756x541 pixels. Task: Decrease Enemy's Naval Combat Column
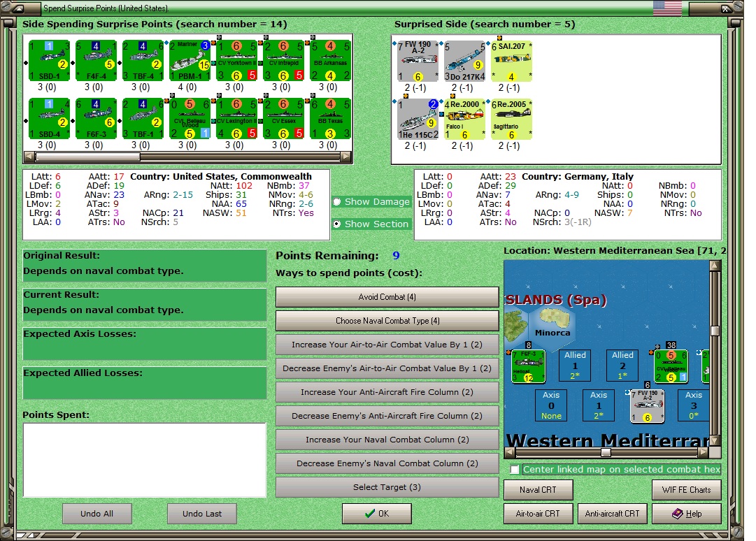tap(387, 463)
